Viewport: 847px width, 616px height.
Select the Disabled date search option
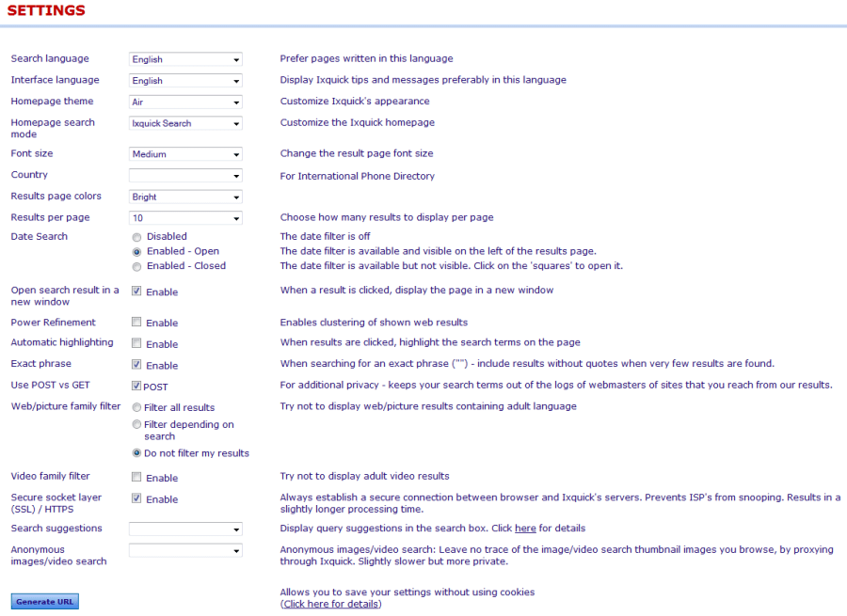pyautogui.click(x=136, y=237)
